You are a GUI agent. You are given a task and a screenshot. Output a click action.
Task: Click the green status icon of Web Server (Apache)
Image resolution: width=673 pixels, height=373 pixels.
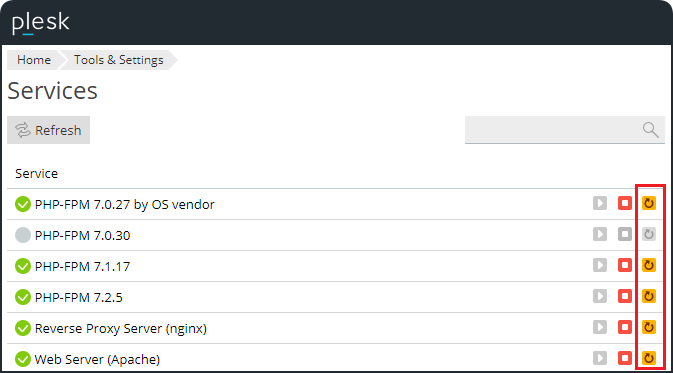click(x=22, y=359)
